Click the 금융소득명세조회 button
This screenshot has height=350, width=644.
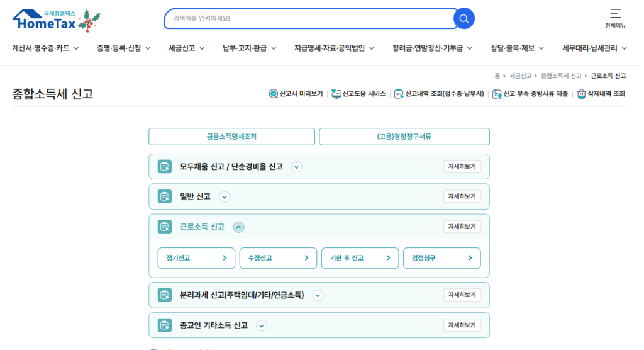coord(231,137)
